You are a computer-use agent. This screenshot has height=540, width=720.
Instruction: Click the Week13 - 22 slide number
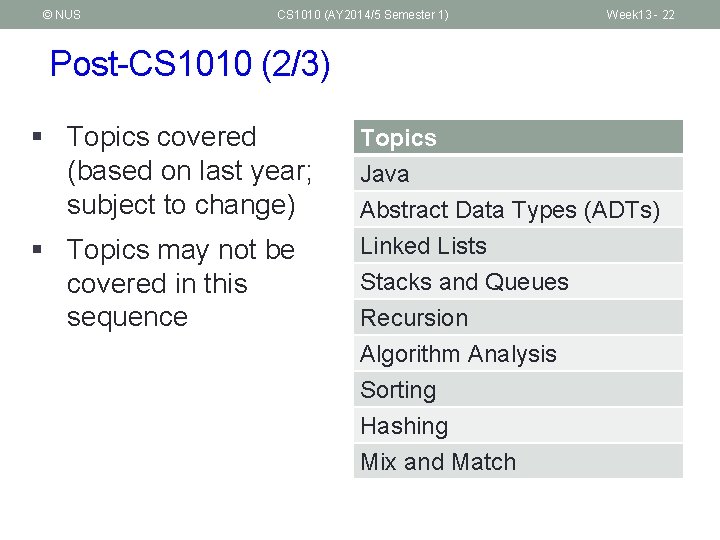[x=640, y=14]
